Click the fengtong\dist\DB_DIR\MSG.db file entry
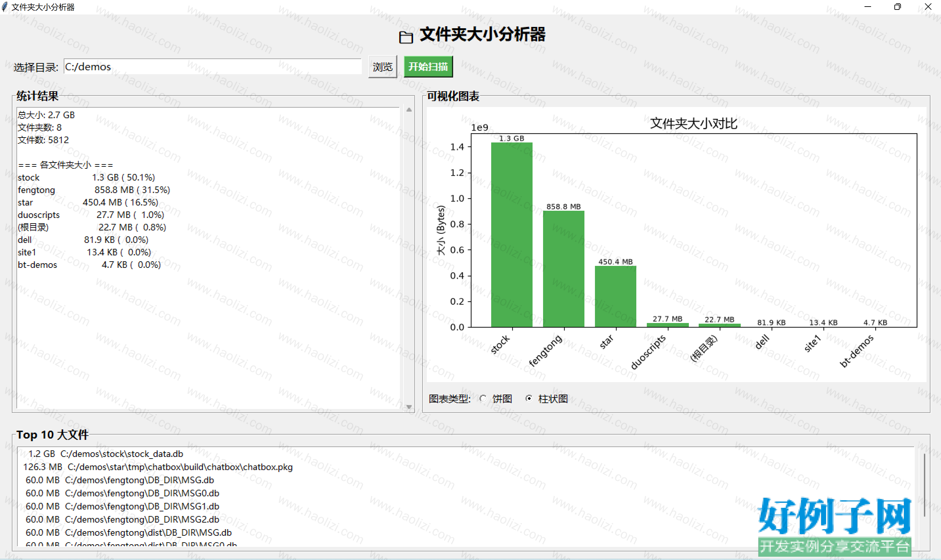This screenshot has width=941, height=560. (129, 532)
